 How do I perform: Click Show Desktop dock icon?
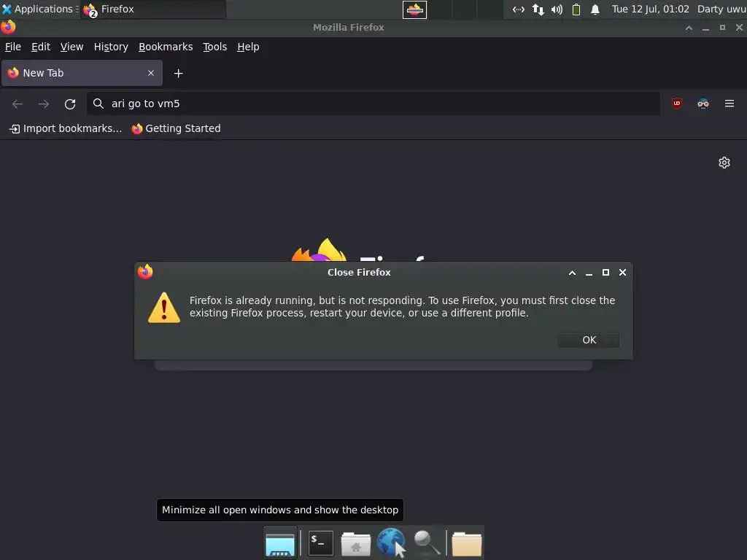coord(279,542)
